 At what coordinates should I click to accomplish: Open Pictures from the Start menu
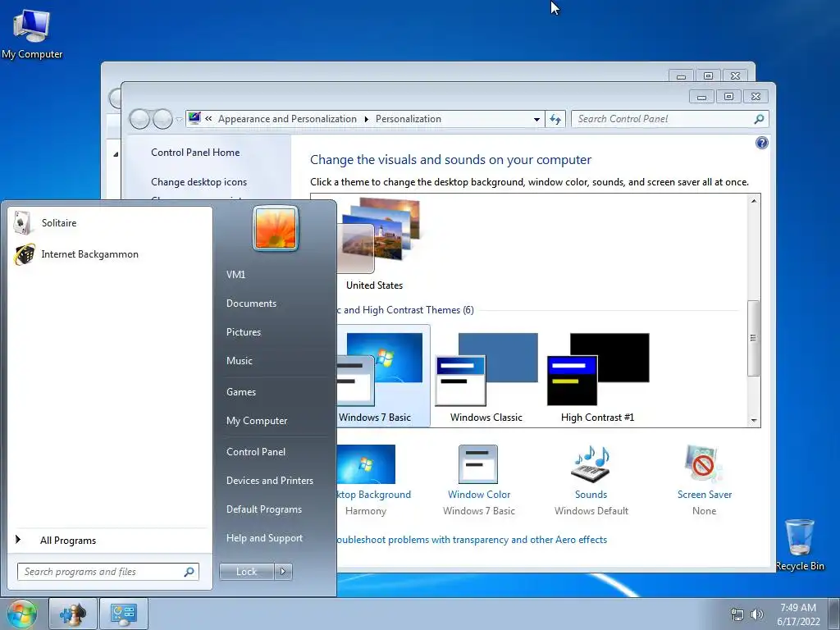pos(243,332)
